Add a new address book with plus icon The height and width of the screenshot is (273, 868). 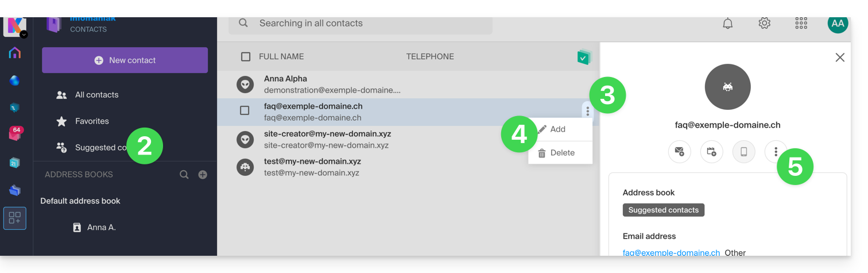tap(203, 175)
